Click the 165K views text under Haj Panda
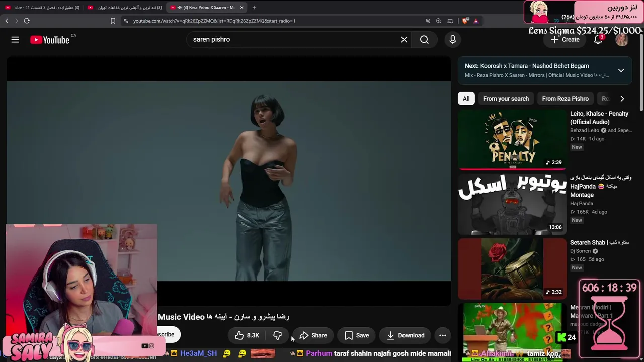Screen dimensions: 644x362 [581, 212]
